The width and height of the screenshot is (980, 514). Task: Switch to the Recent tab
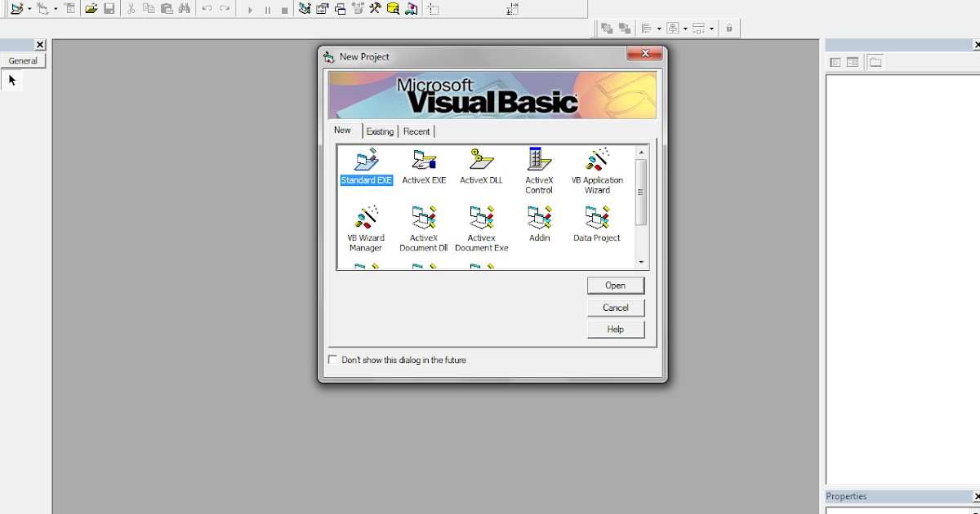416,131
